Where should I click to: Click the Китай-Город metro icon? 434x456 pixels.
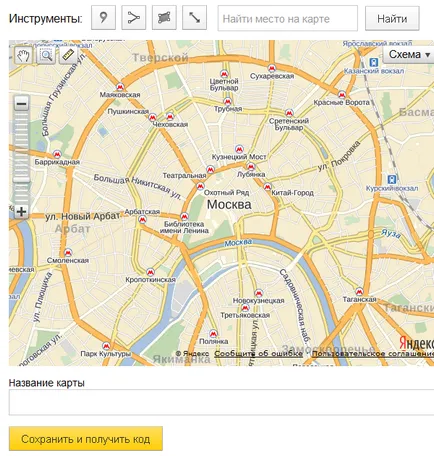coord(267,187)
